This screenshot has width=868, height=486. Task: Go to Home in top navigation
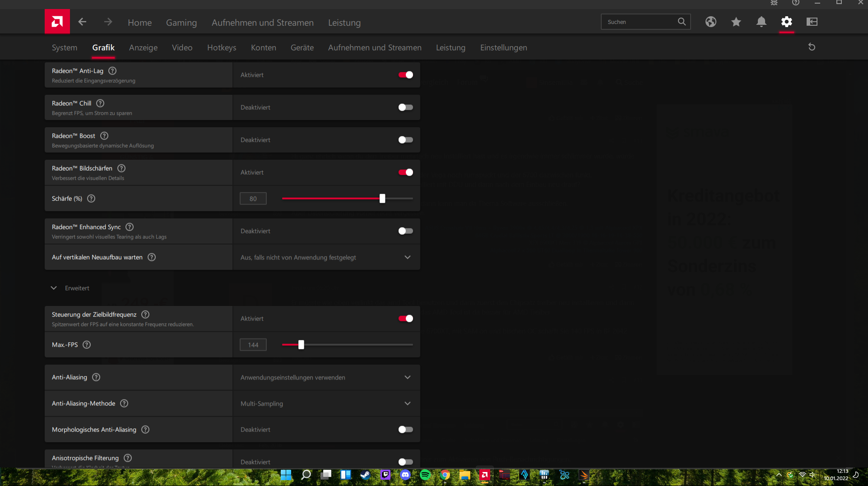click(139, 23)
